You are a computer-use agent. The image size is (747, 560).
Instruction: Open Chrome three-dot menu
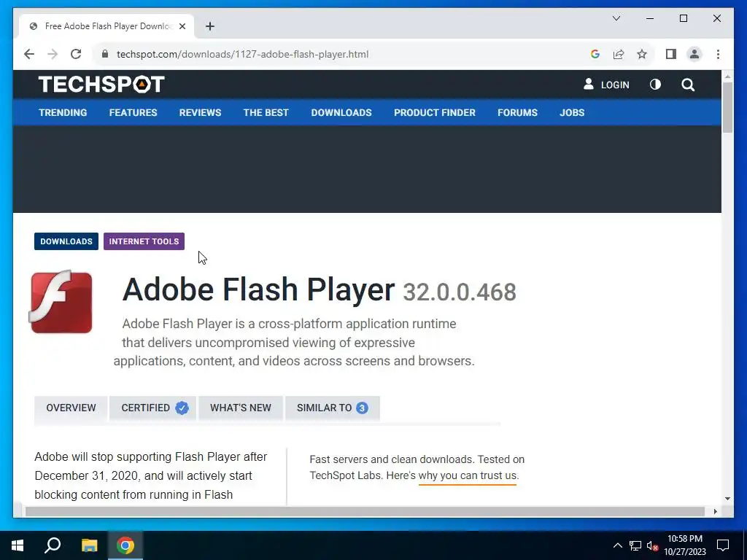[718, 54]
